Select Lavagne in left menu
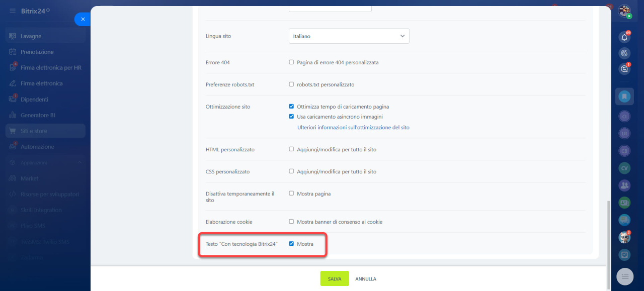644x291 pixels. [x=31, y=36]
